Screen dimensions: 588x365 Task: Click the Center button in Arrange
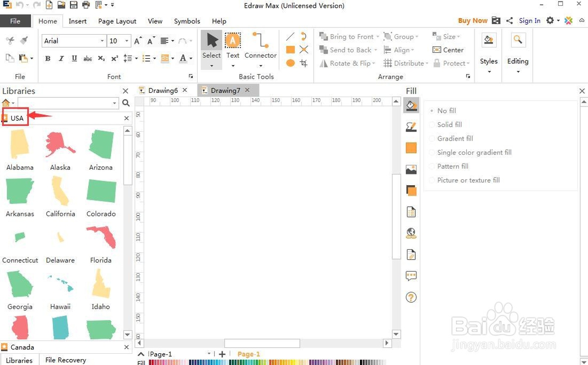448,50
